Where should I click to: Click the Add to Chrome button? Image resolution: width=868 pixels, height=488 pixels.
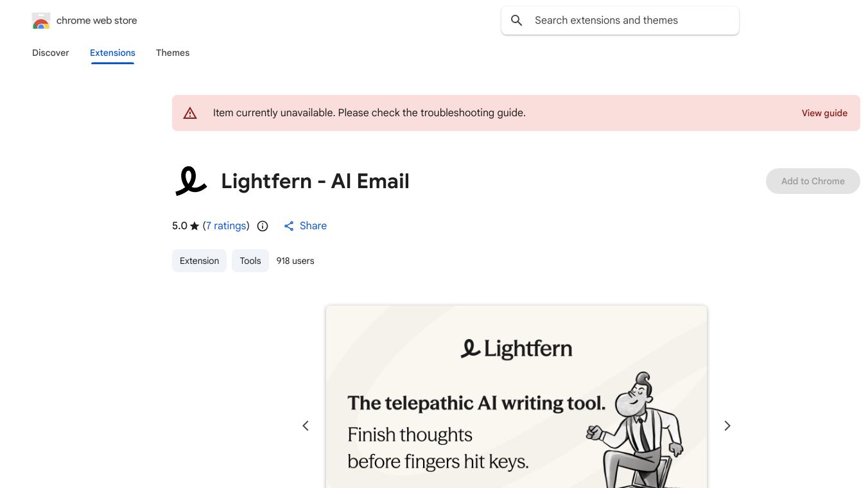tap(813, 181)
